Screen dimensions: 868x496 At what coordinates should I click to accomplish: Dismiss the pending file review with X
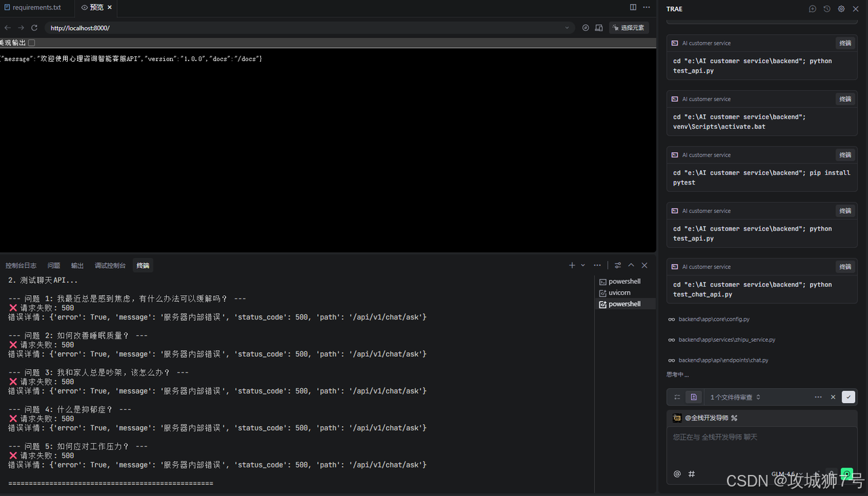(x=833, y=397)
